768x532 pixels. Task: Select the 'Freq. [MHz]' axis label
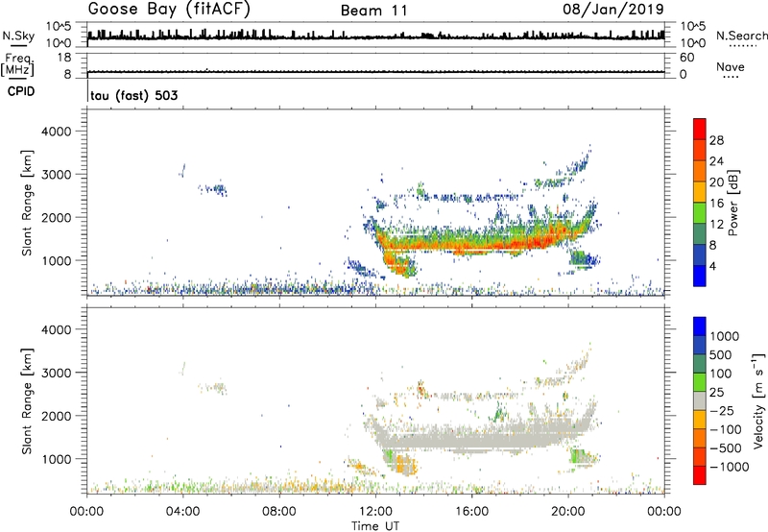point(18,65)
